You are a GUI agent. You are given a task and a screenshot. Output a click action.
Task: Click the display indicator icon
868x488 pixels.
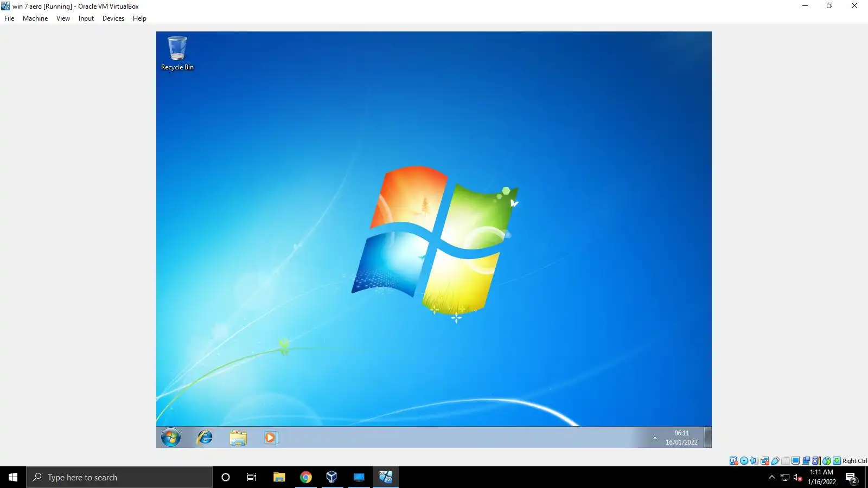tap(795, 461)
